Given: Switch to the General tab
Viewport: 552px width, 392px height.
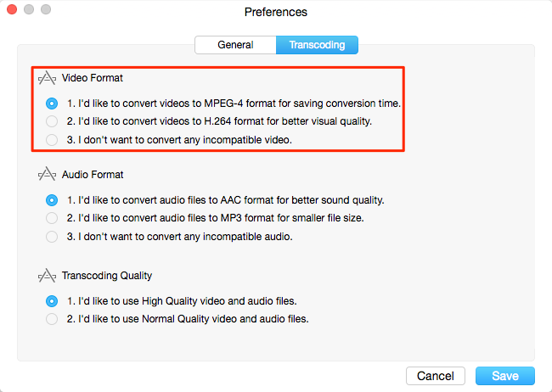Looking at the screenshot, I should (235, 45).
